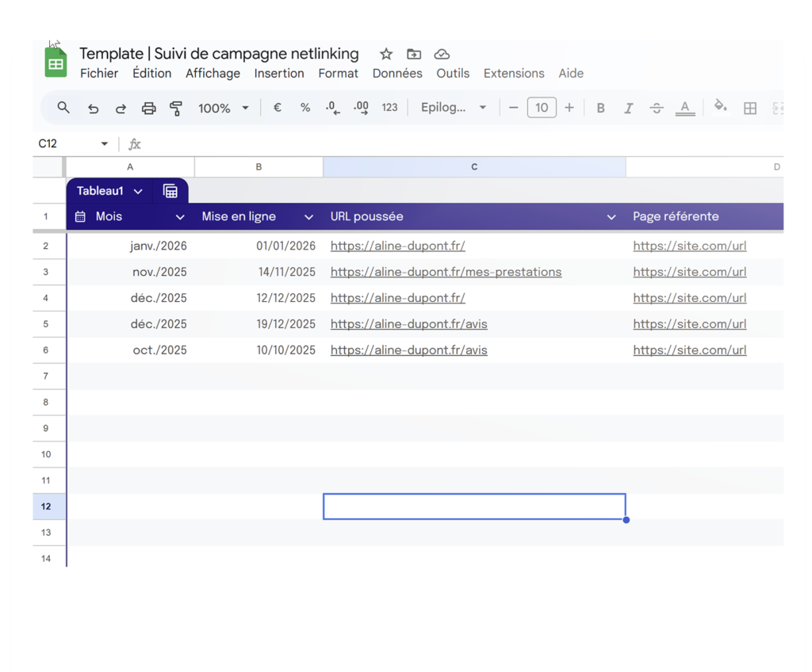Viewport: 812px width, 672px height.
Task: Toggle bold formatting
Action: tap(600, 108)
